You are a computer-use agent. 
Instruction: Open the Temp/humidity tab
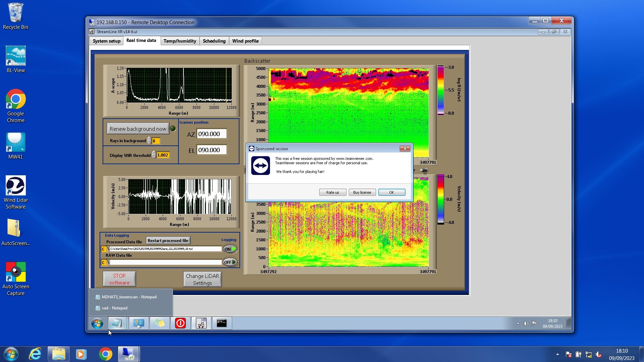click(180, 41)
